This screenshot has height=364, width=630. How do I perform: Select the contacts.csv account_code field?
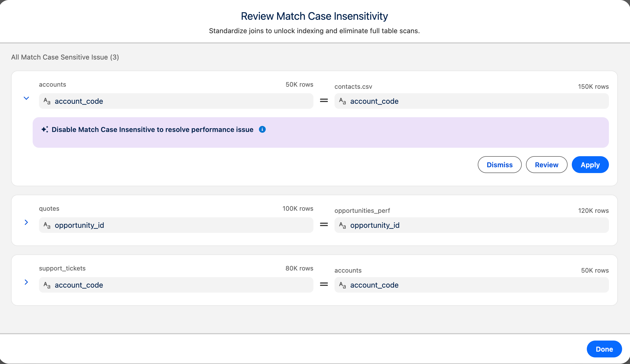(471, 101)
